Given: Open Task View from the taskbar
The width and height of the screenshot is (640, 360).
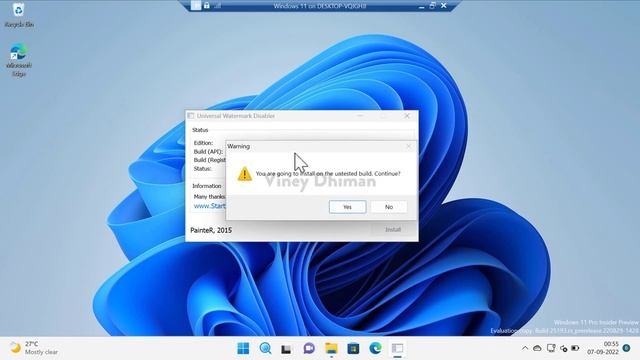Looking at the screenshot, I should click(287, 348).
